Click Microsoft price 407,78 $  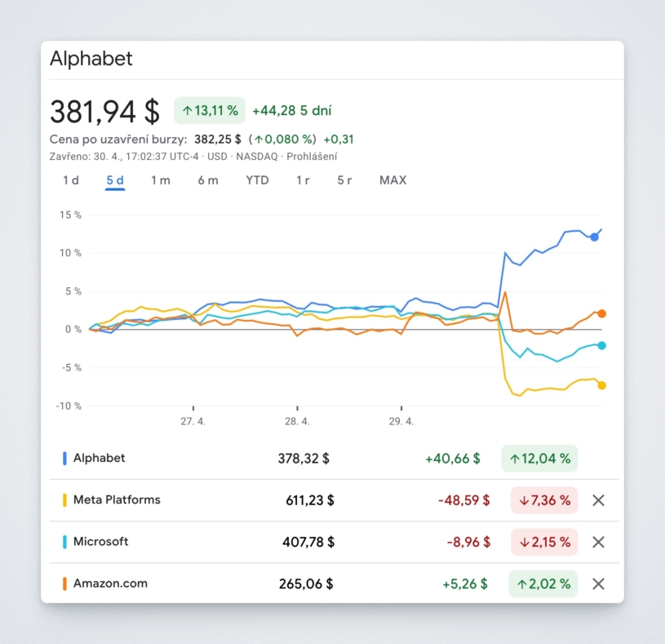[308, 542]
